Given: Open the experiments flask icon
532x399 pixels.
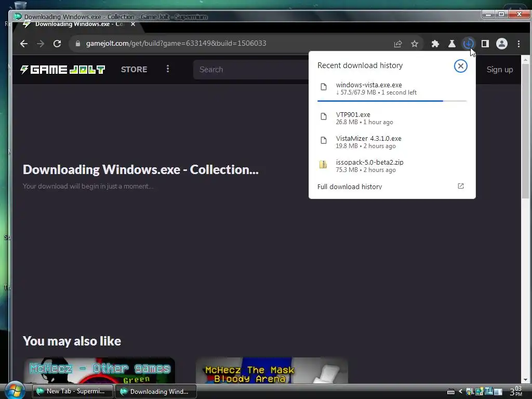Looking at the screenshot, I should [x=452, y=44].
